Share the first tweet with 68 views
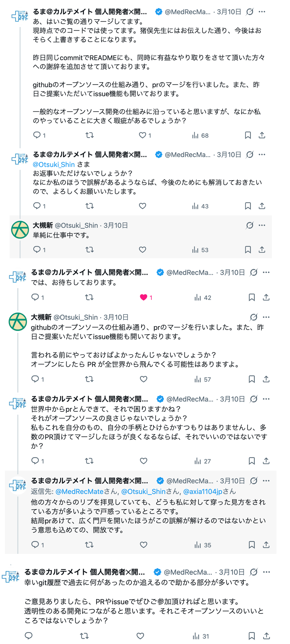This screenshot has width=290, height=644. 262,135
